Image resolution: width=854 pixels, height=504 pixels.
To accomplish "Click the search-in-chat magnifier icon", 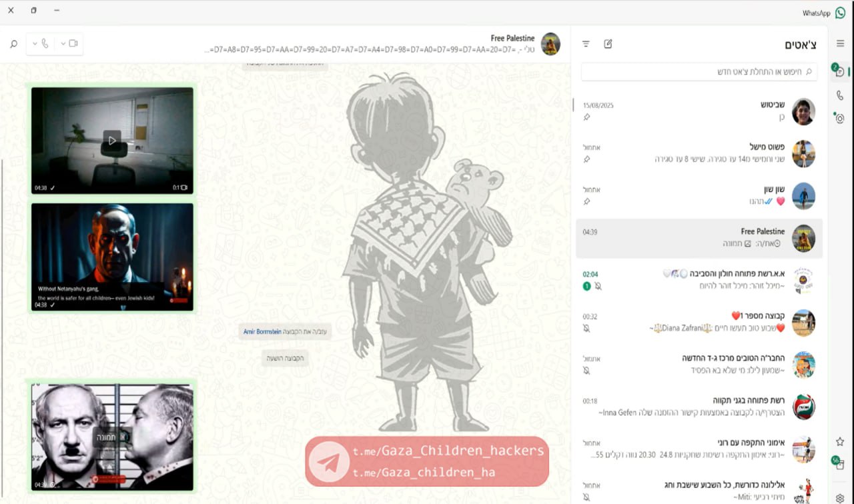I will click(x=13, y=44).
